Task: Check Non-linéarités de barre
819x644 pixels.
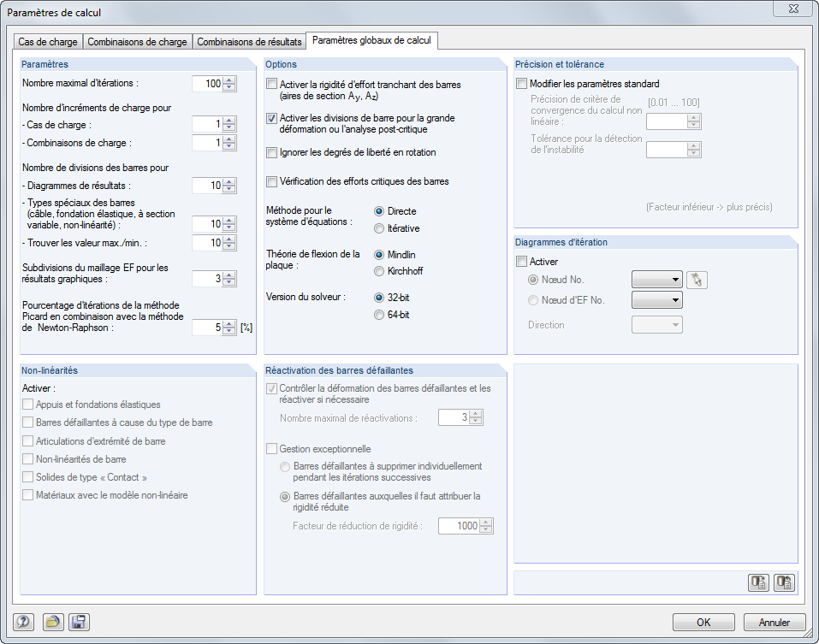Action: point(27,459)
